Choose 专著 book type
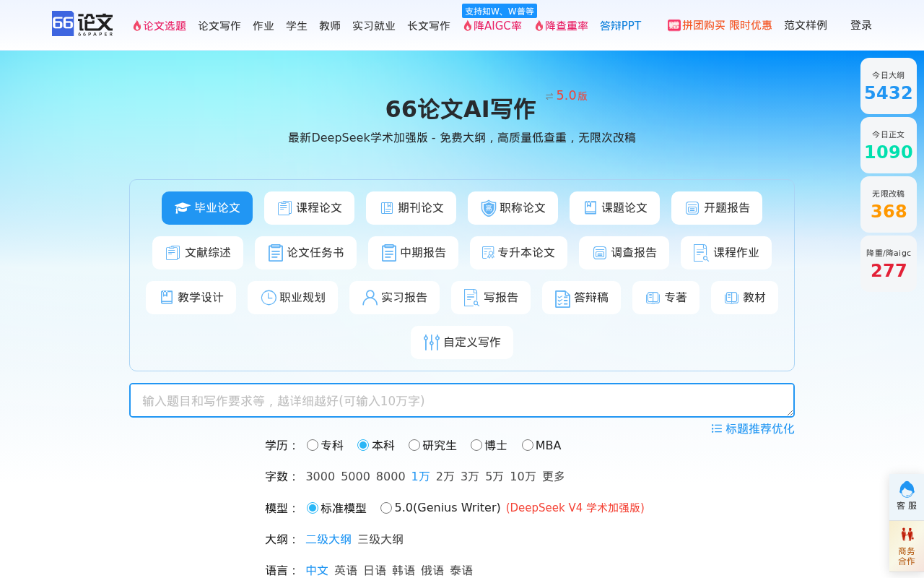 [666, 298]
